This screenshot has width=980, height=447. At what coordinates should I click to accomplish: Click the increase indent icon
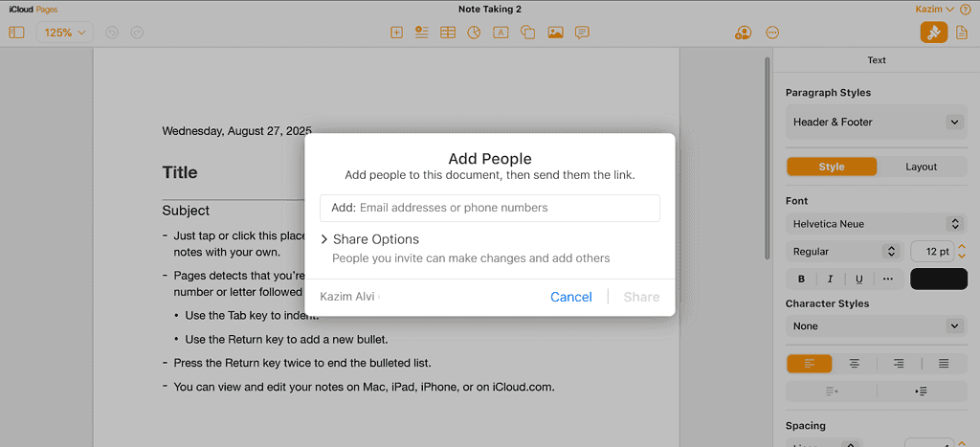coord(922,391)
